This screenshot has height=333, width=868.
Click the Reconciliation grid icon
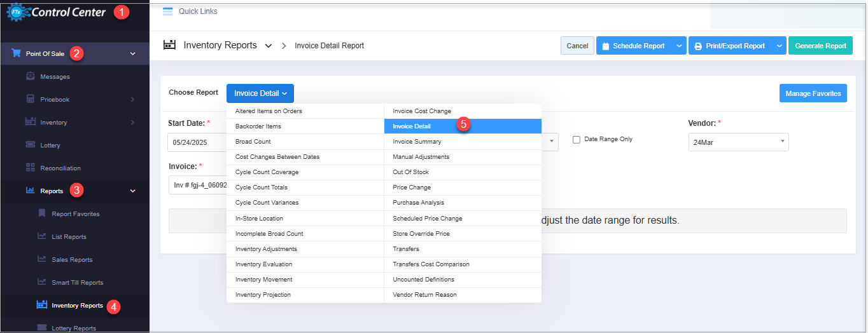(31, 168)
